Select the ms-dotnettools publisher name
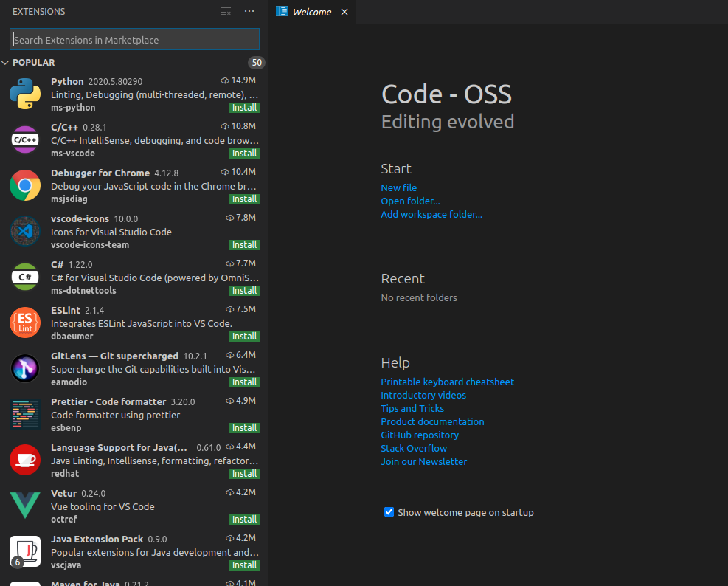The height and width of the screenshot is (586, 728). click(83, 291)
